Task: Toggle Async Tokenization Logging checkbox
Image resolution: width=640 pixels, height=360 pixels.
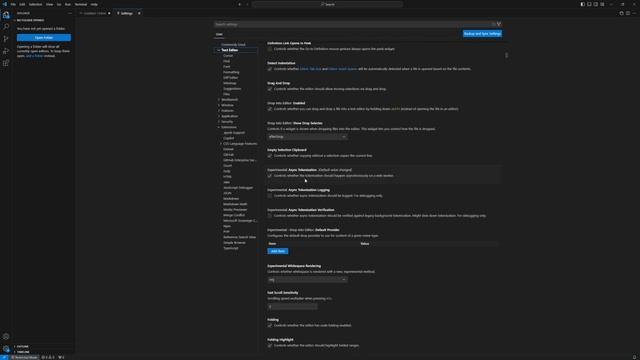Action: 270,196
